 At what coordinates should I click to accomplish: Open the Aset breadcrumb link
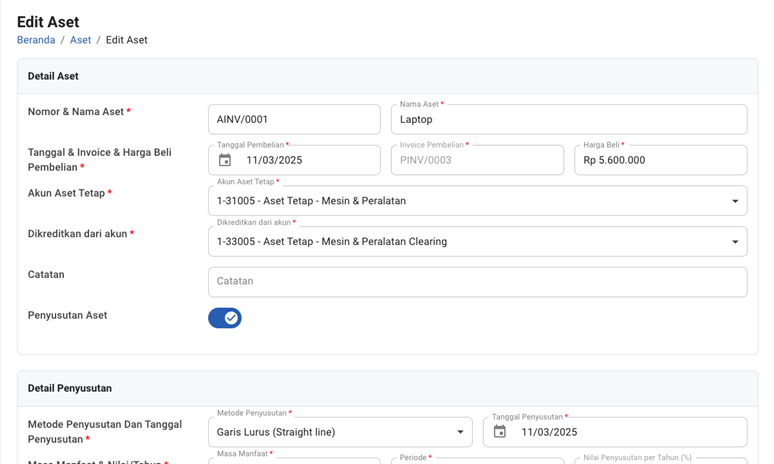point(80,40)
